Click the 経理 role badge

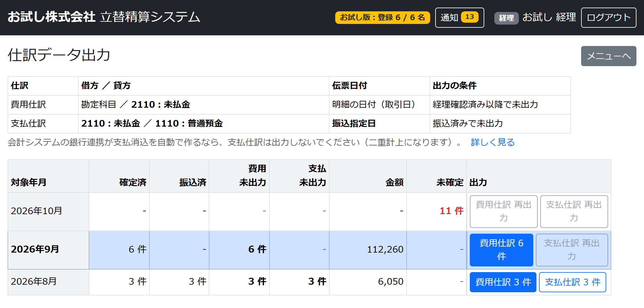[x=506, y=18]
